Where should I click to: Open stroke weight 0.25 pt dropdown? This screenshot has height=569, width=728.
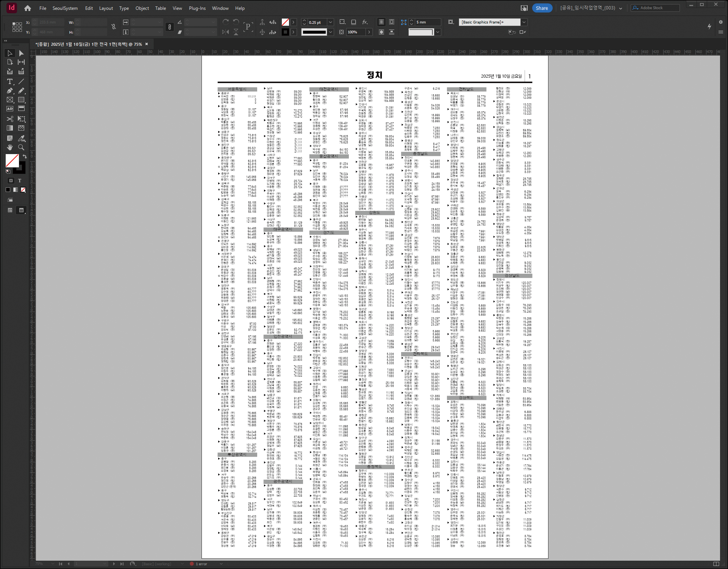click(330, 22)
